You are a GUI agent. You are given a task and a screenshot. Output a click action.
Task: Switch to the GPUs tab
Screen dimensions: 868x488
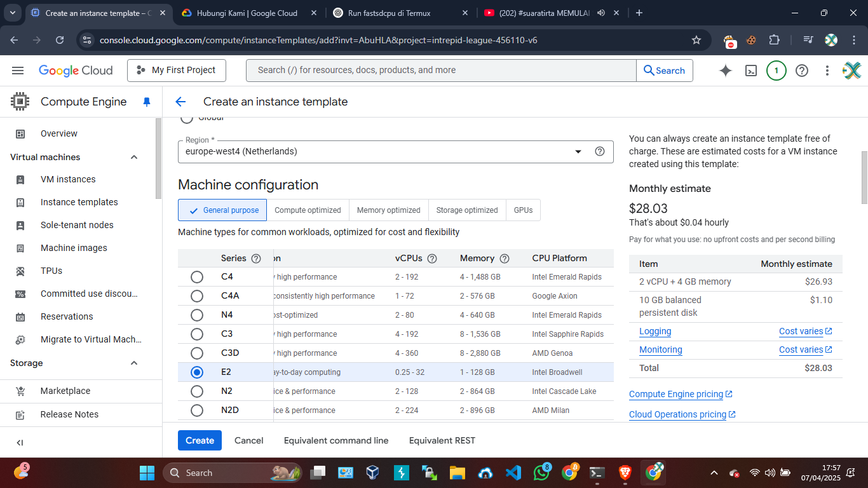(523, 210)
